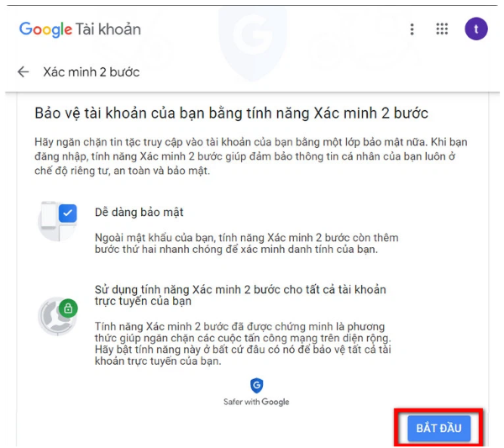Click the globe with green lock icon

click(x=58, y=317)
